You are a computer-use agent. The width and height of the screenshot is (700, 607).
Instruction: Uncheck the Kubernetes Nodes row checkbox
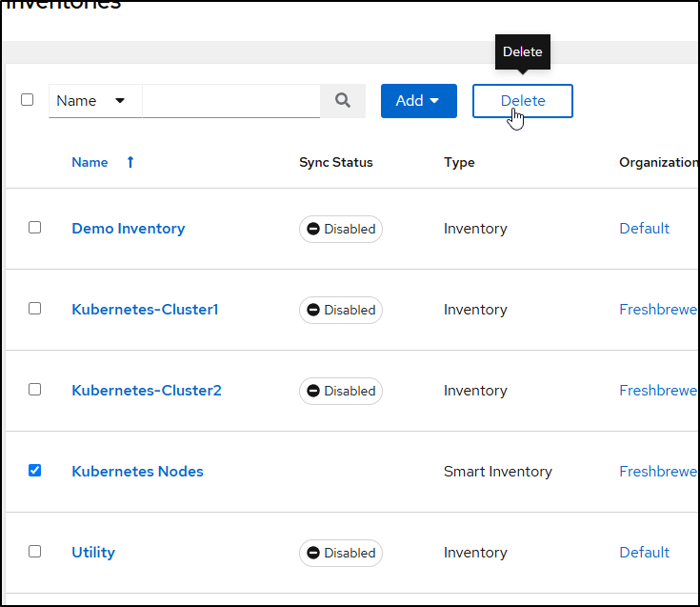click(x=35, y=471)
